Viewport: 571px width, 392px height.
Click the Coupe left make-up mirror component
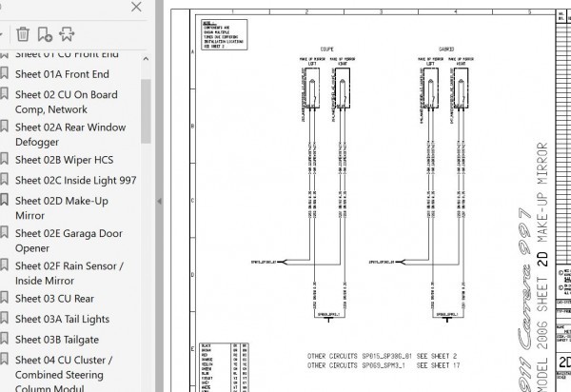point(312,88)
